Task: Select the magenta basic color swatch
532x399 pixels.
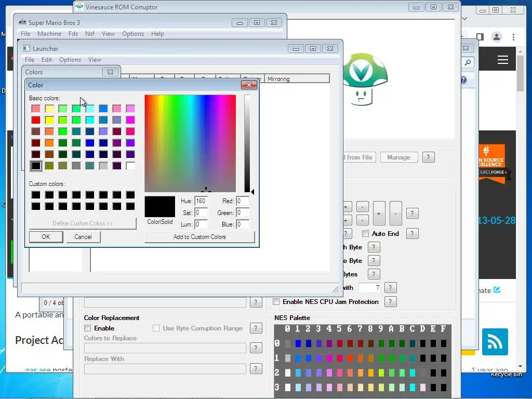Action: coord(130,120)
